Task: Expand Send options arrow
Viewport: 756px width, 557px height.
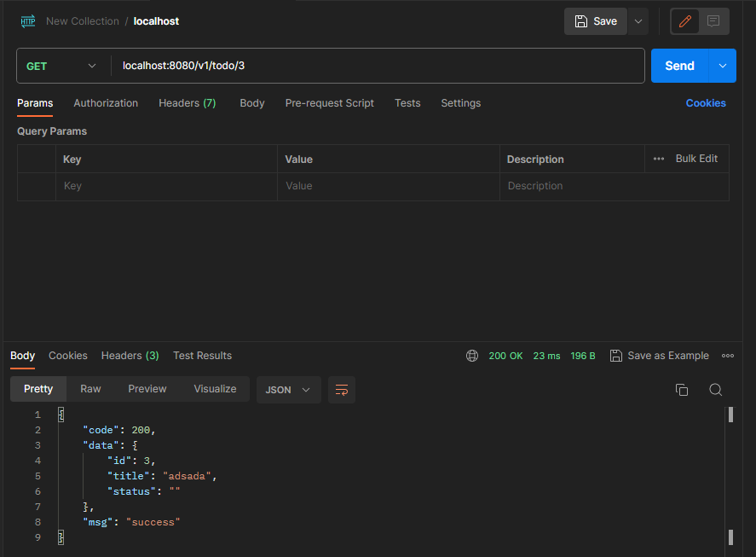Action: [x=722, y=66]
